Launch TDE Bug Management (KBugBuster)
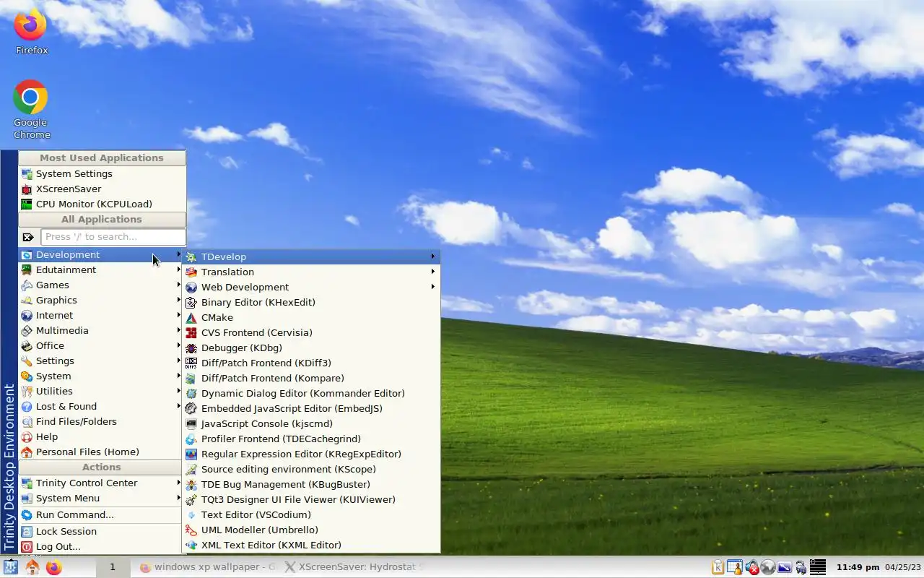The height and width of the screenshot is (578, 924). [311, 484]
